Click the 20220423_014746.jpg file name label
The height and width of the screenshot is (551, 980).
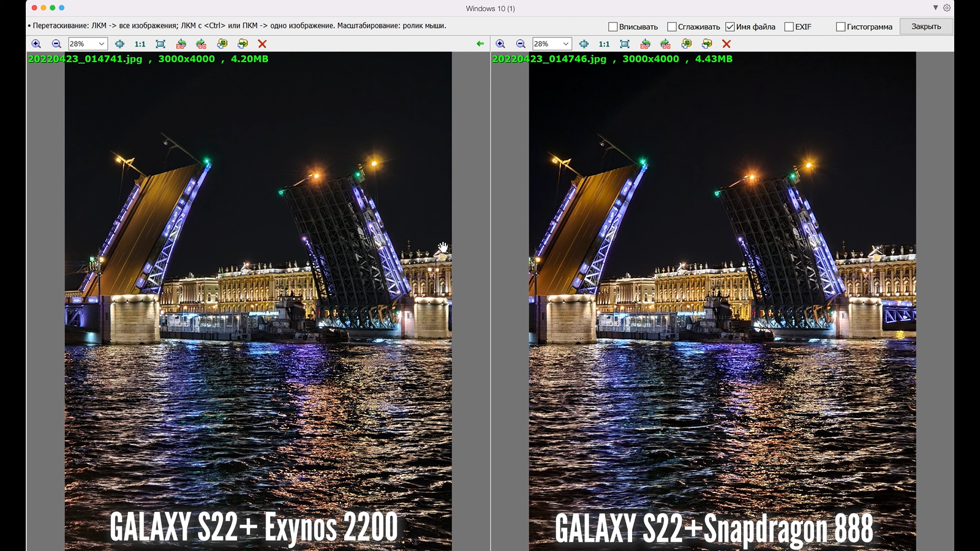pyautogui.click(x=549, y=59)
